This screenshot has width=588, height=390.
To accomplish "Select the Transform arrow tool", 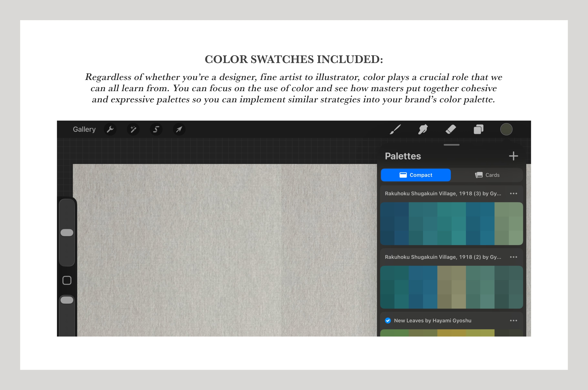I will [x=179, y=129].
